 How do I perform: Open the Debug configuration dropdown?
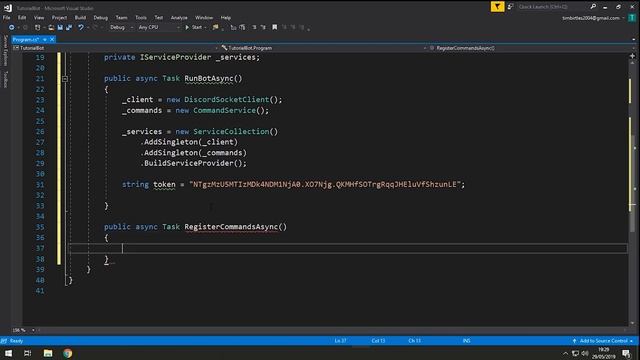point(121,27)
